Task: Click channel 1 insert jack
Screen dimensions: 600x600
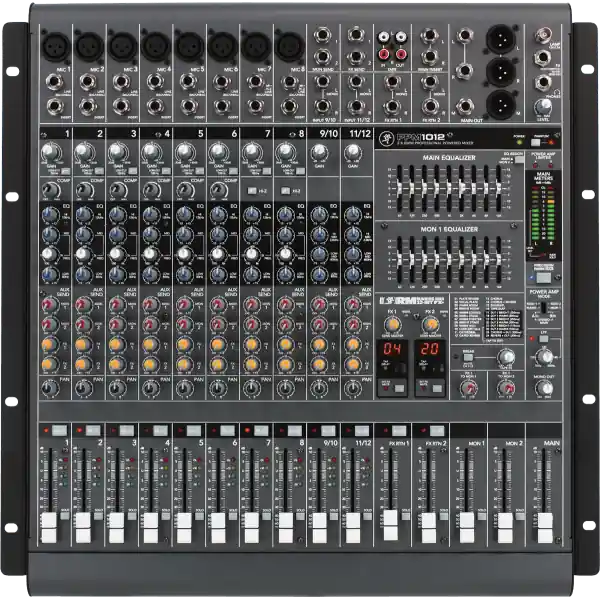Action: [x=55, y=106]
